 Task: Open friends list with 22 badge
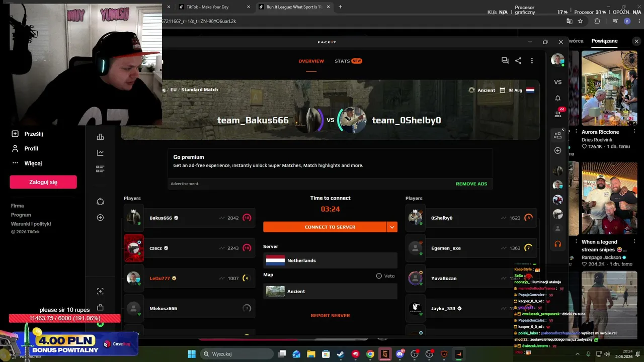[558, 114]
